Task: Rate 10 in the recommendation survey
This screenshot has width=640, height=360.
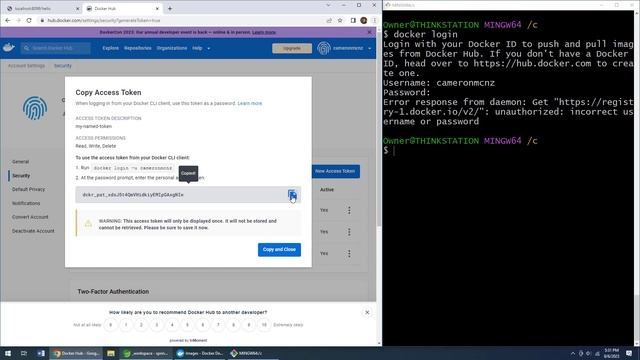Action: coord(264,325)
